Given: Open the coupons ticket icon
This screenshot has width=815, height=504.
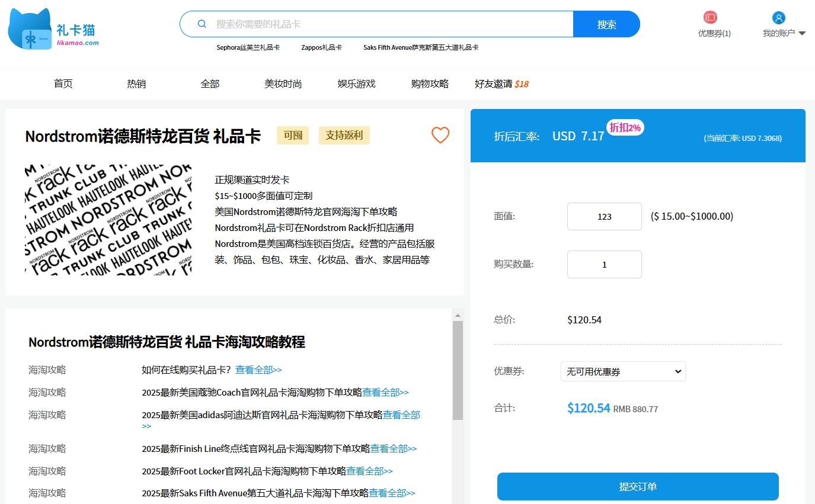Looking at the screenshot, I should pos(710,18).
